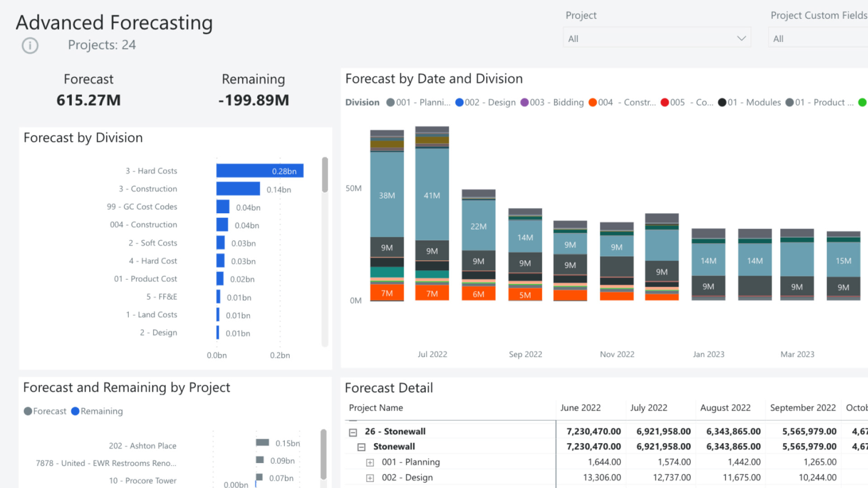Click the 004 - Constr... legend marker
The width and height of the screenshot is (868, 488).
tap(593, 103)
